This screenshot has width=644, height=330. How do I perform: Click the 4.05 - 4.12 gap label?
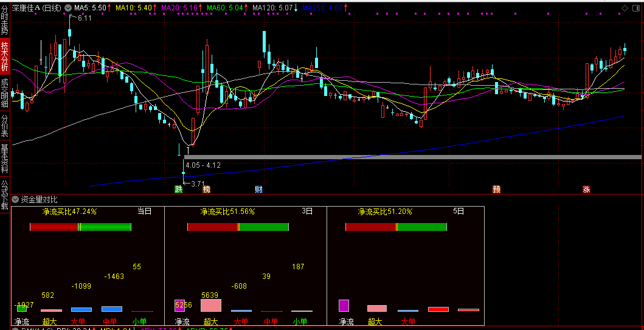203,165
